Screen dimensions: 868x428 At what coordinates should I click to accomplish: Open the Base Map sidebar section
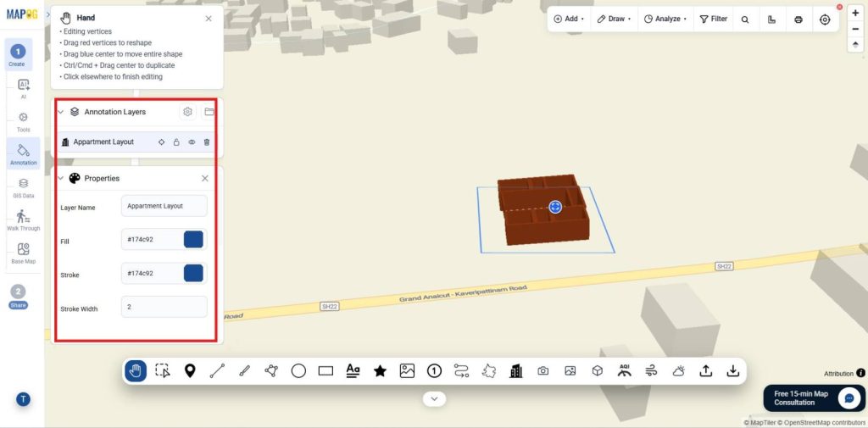23,253
